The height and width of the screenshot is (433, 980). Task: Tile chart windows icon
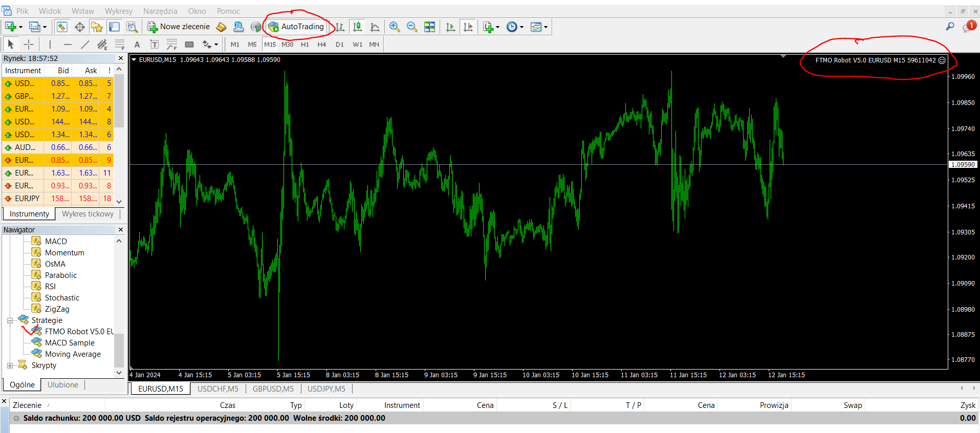click(430, 27)
